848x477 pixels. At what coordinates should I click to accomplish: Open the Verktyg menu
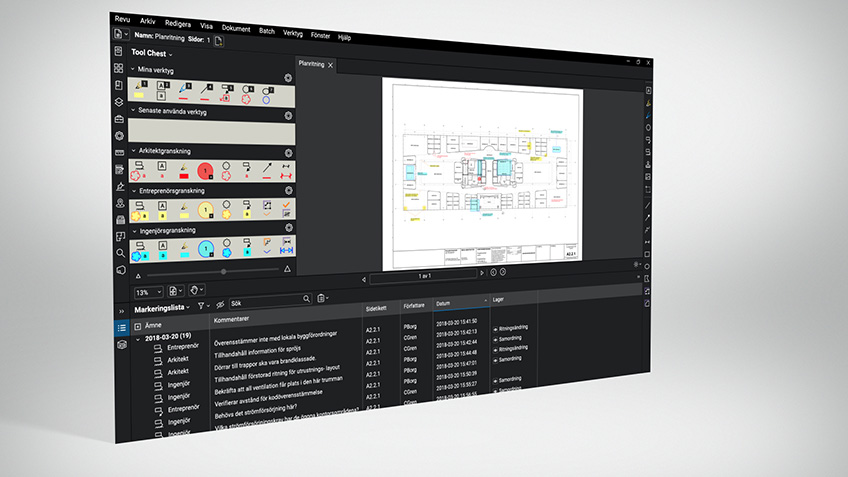[x=293, y=32]
